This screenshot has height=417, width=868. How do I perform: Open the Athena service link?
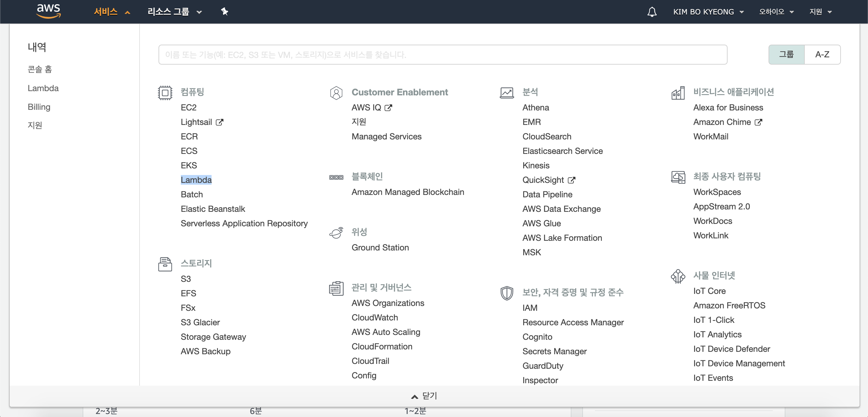pos(536,108)
